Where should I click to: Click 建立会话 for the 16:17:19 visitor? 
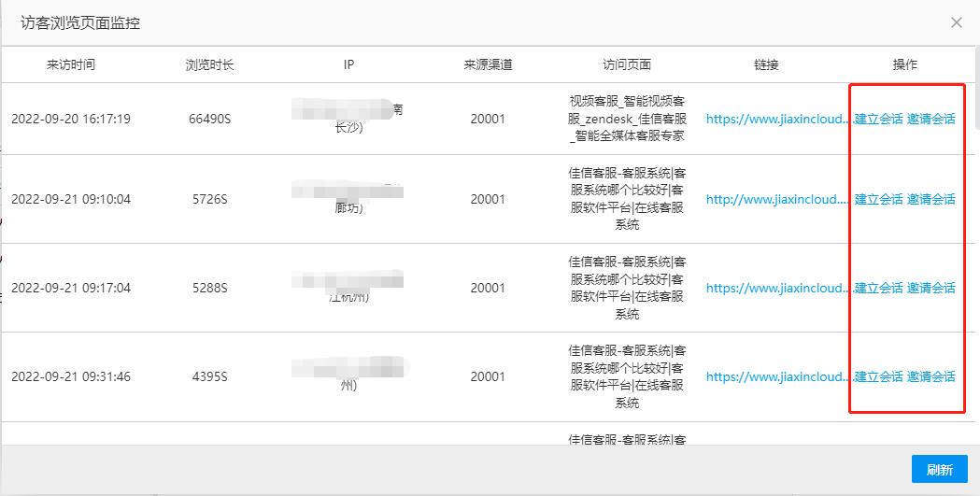coord(879,119)
